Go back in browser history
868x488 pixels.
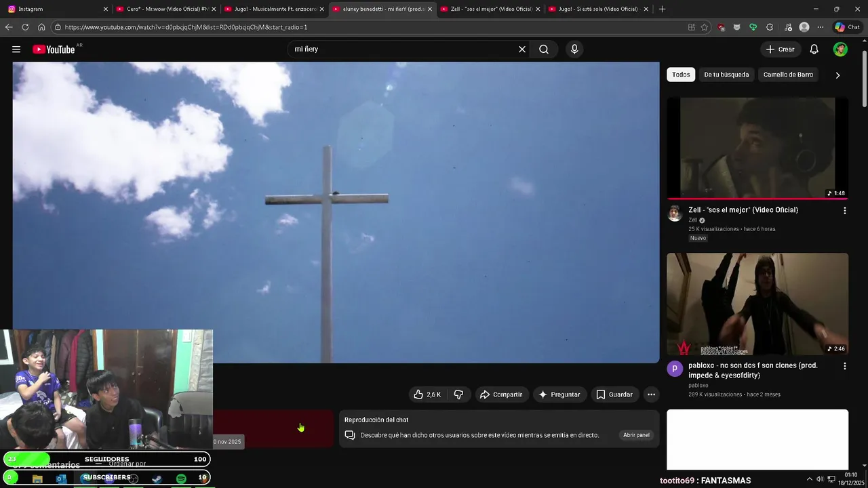point(9,27)
